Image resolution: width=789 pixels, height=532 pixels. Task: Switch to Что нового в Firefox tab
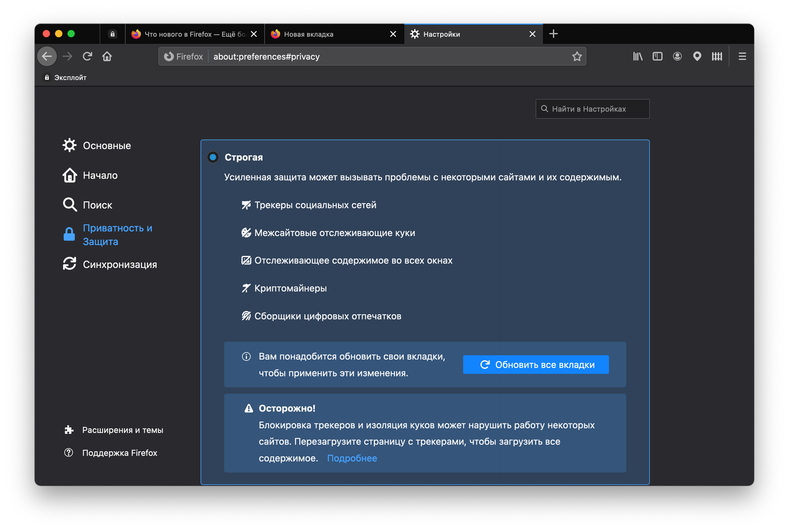click(189, 34)
